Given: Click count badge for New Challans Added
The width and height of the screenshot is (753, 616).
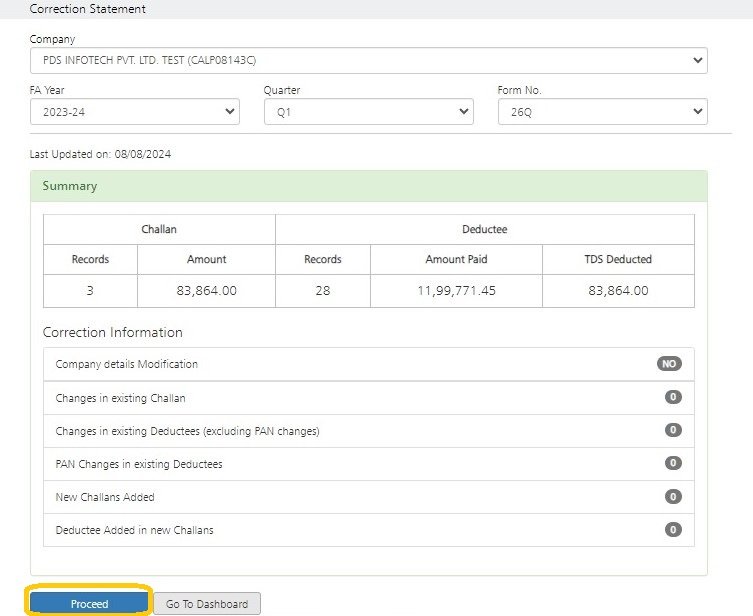Looking at the screenshot, I should pos(673,496).
